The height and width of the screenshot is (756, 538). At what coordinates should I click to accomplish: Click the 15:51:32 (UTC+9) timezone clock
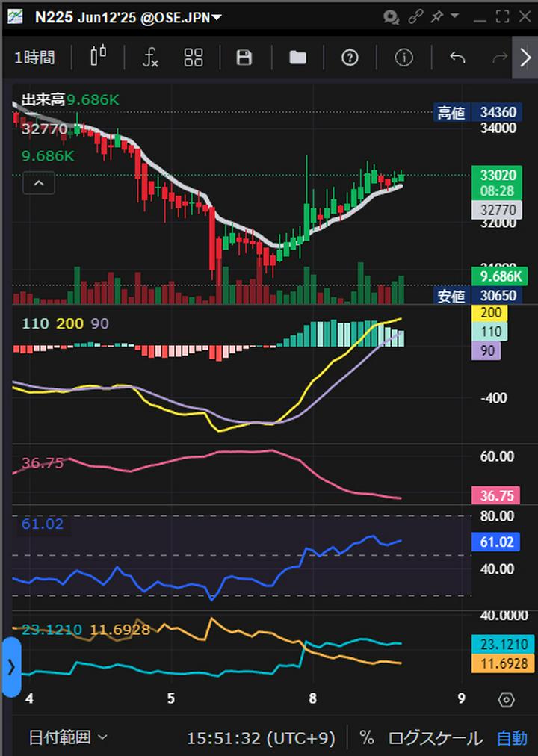click(261, 738)
